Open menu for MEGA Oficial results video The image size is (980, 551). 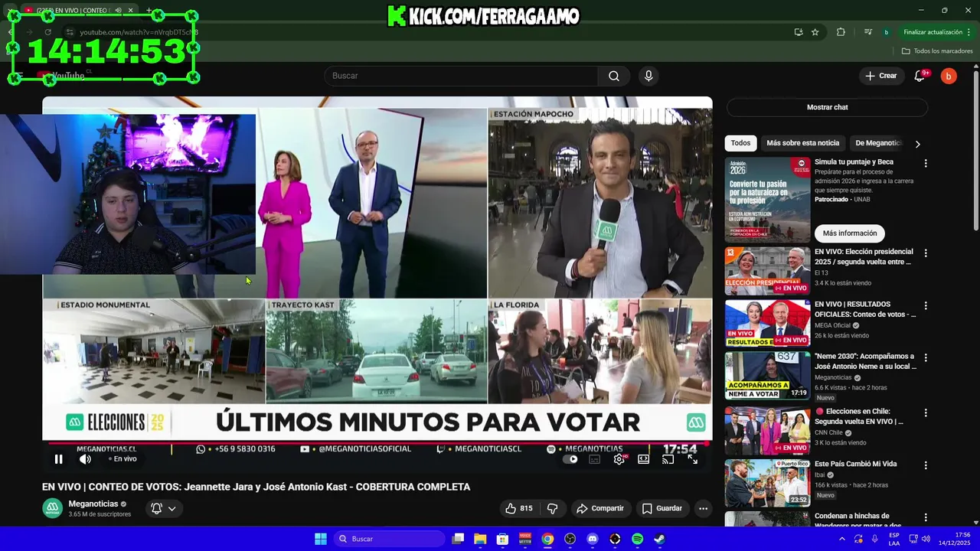click(926, 305)
